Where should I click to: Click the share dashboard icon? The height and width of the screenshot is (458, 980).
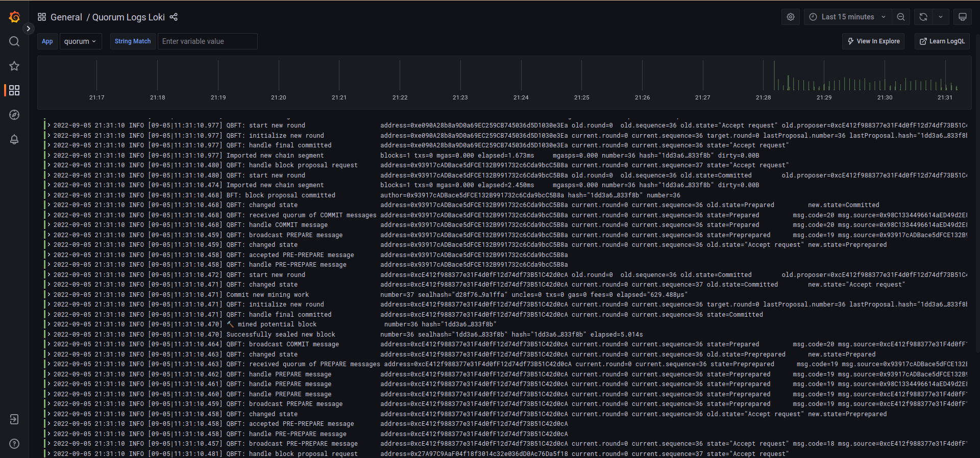(174, 17)
